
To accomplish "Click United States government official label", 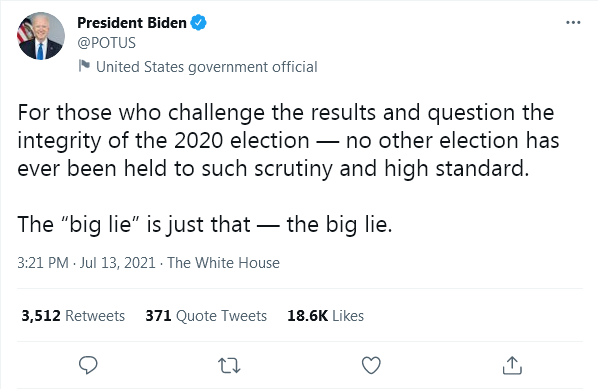I will [206, 67].
